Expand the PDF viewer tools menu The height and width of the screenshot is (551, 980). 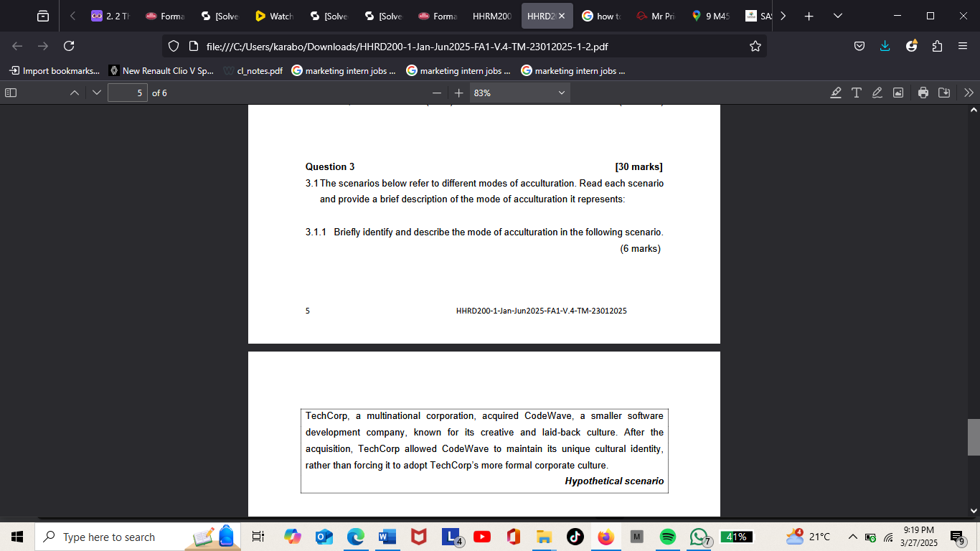tap(969, 93)
